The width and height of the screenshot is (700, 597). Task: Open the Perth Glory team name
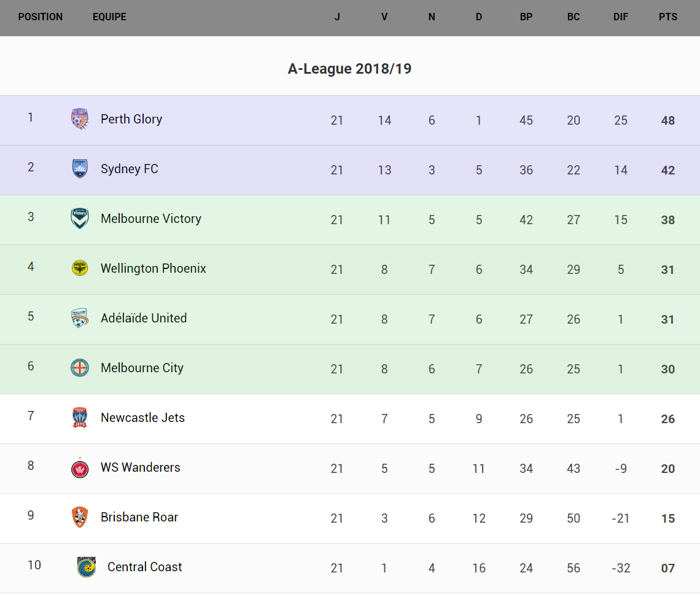click(x=131, y=119)
